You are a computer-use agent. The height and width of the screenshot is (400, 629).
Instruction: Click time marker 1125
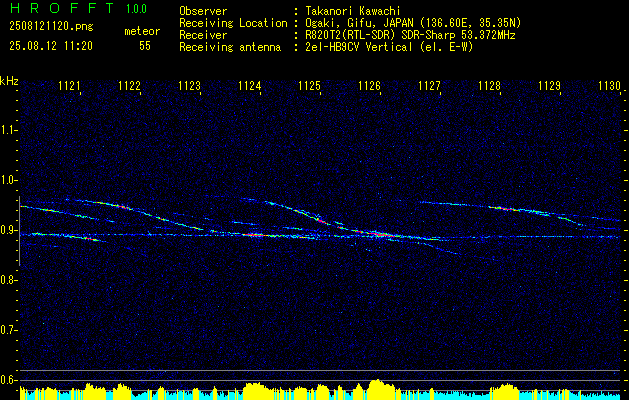pyautogui.click(x=309, y=86)
